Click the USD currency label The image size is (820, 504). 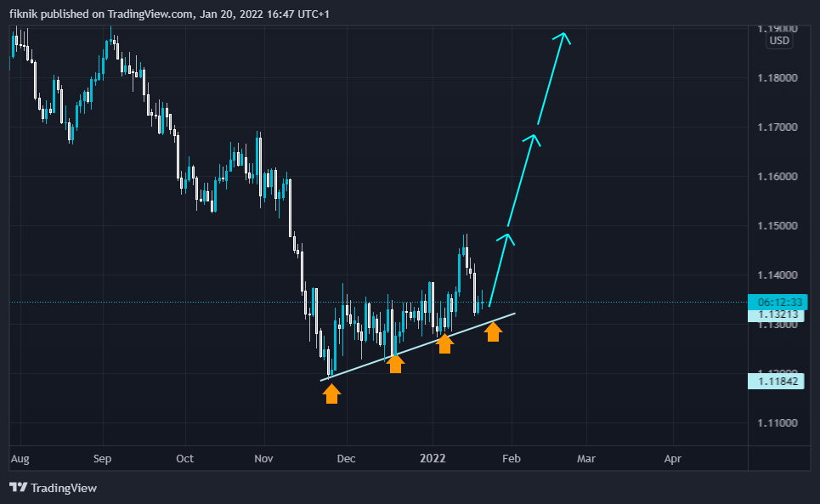pos(779,41)
